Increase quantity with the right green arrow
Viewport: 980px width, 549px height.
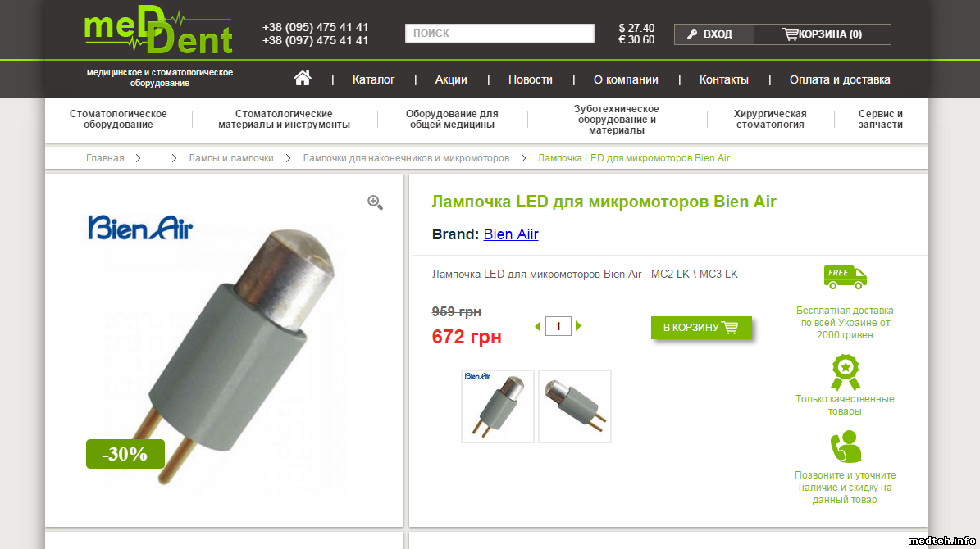click(579, 326)
